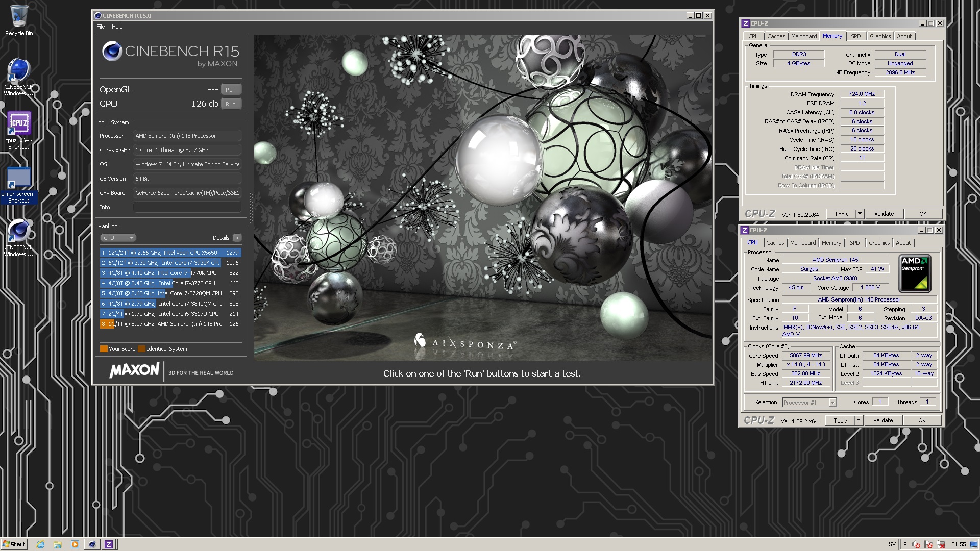This screenshot has height=551, width=980.
Task: Click the Cinebench R15 logo sphere icon
Action: pos(112,51)
